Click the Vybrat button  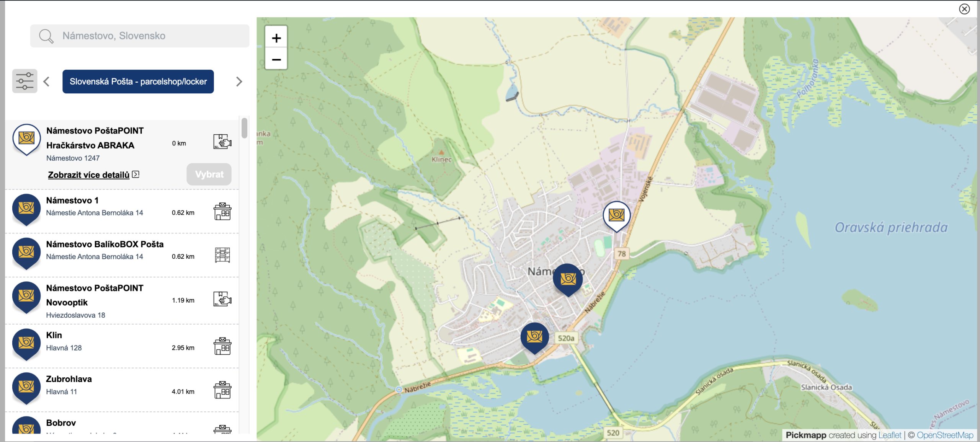click(x=209, y=175)
